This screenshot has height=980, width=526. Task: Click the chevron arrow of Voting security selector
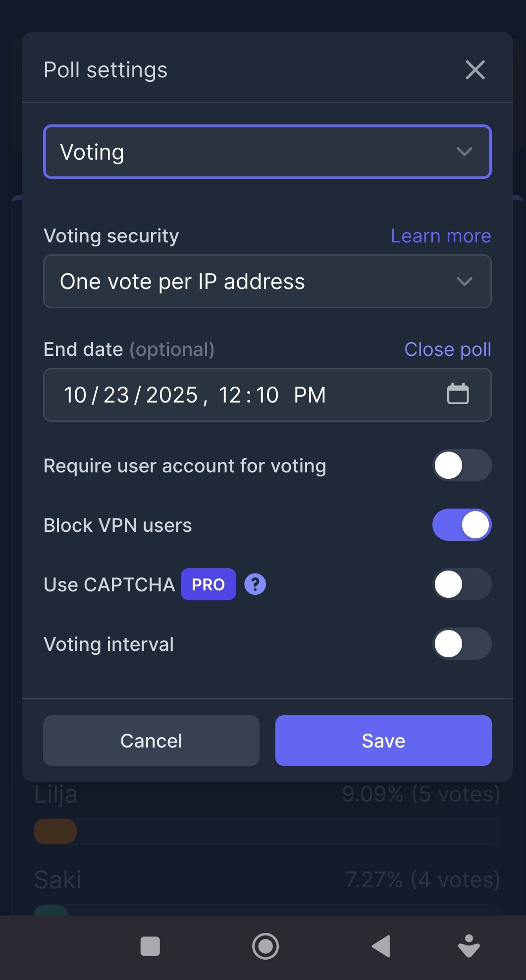[464, 282]
